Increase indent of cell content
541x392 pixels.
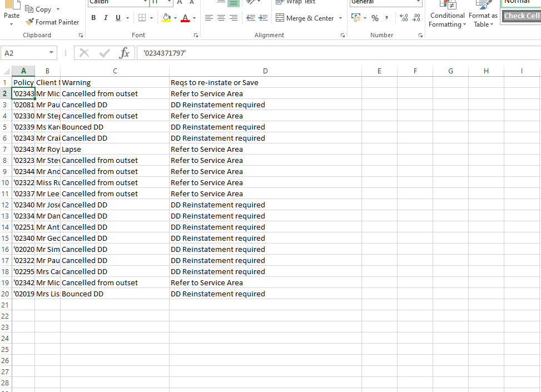(262, 18)
